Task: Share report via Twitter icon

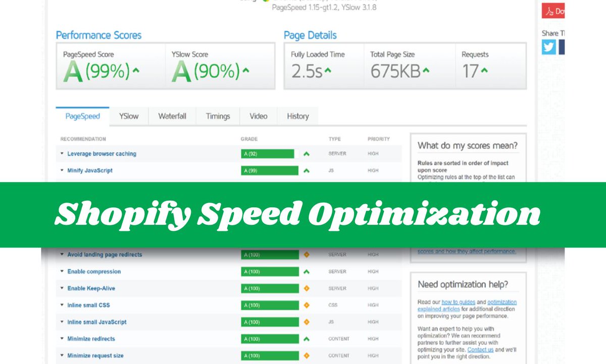Action: 549,47
